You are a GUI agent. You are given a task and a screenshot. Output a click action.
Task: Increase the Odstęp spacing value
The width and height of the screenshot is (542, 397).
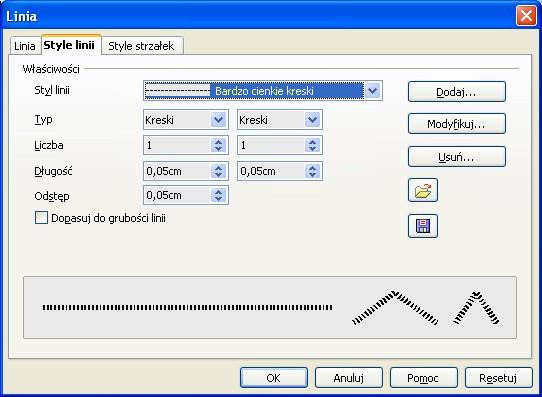pyautogui.click(x=218, y=191)
